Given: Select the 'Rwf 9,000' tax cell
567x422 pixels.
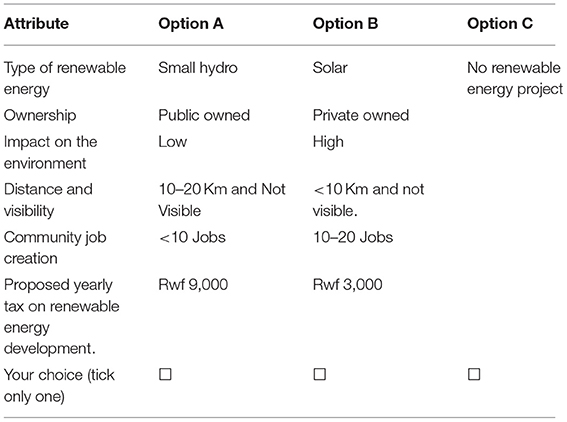Looking at the screenshot, I should point(193,285).
